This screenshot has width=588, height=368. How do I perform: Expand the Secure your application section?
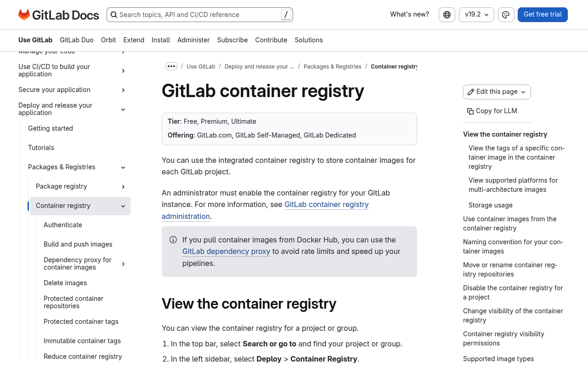123,90
